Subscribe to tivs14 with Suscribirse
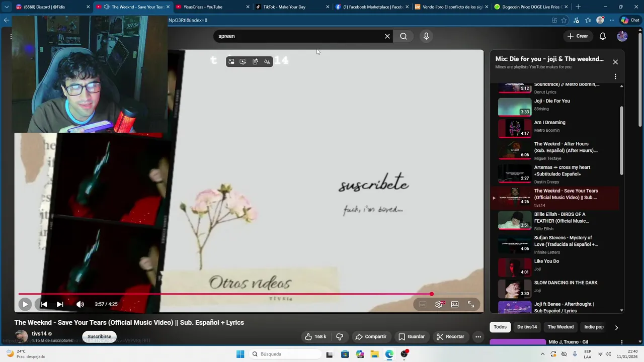The height and width of the screenshot is (362, 644). (x=100, y=337)
